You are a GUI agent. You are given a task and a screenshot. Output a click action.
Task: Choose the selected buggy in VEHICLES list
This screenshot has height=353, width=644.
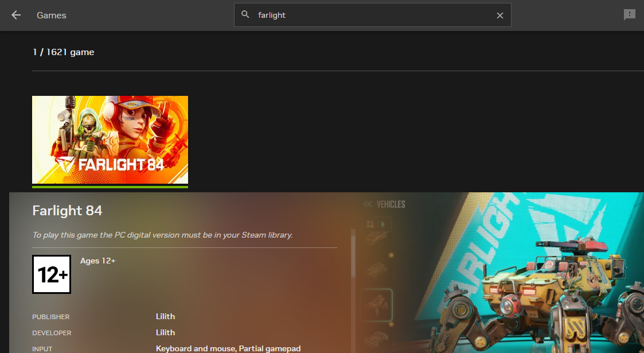(377, 303)
